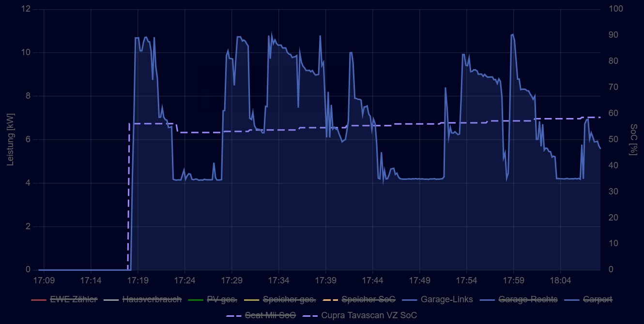Image resolution: width=644 pixels, height=324 pixels.
Task: Click the 17:09 time axis label
Action: click(x=44, y=280)
